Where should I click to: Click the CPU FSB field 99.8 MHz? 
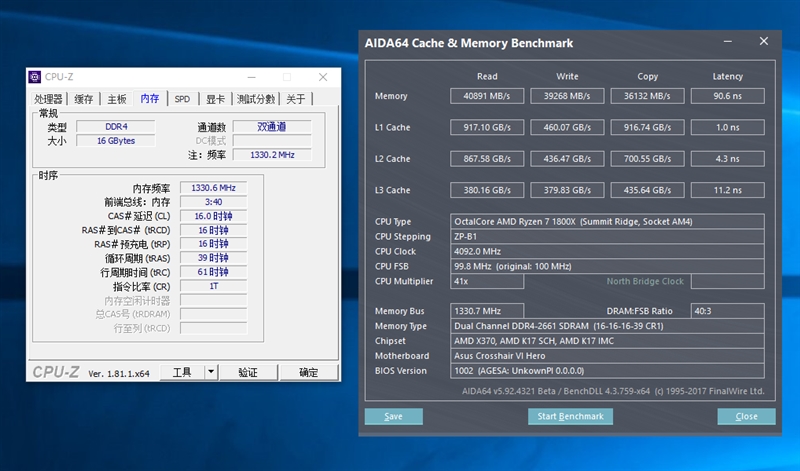tap(607, 266)
